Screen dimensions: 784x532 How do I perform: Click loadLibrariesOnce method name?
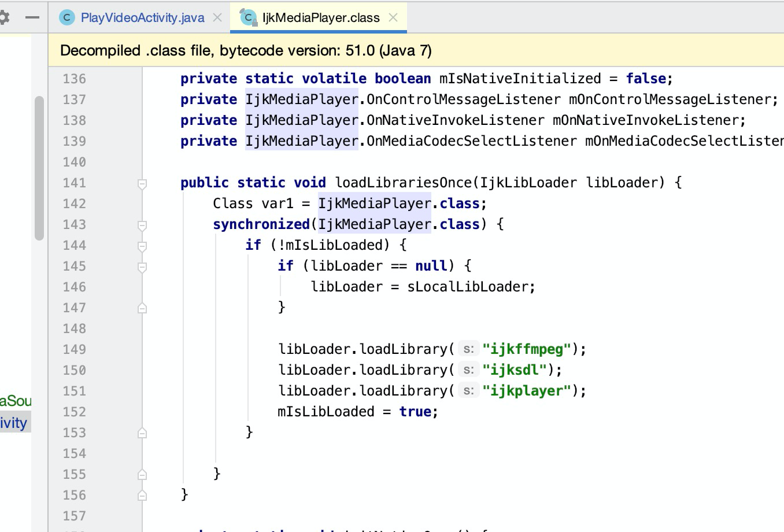404,183
